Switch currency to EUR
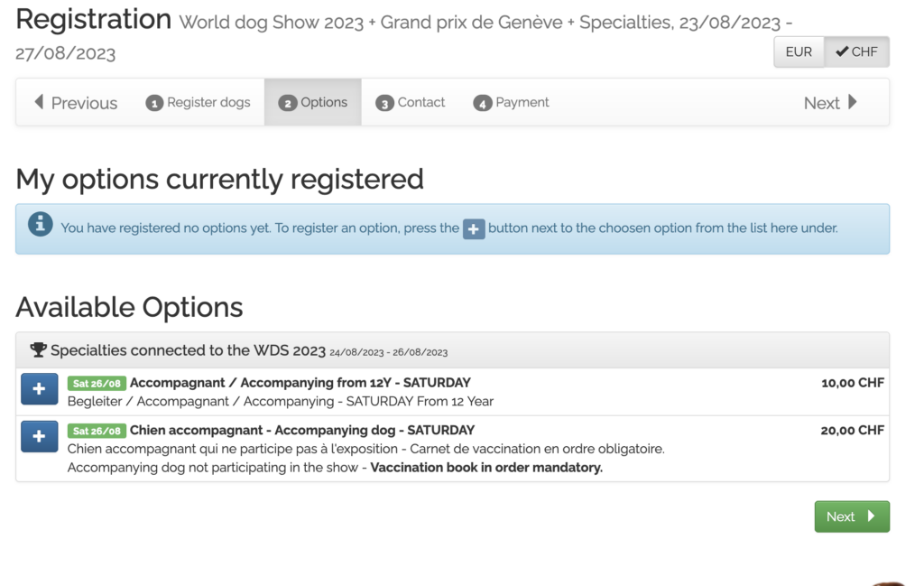The height and width of the screenshot is (586, 924). pyautogui.click(x=799, y=52)
